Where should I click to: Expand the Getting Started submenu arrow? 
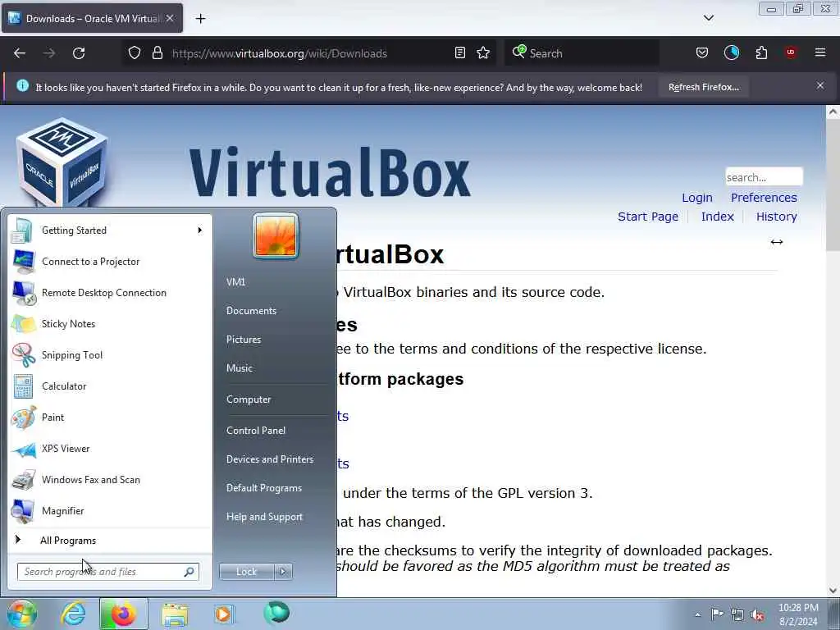[200, 231]
